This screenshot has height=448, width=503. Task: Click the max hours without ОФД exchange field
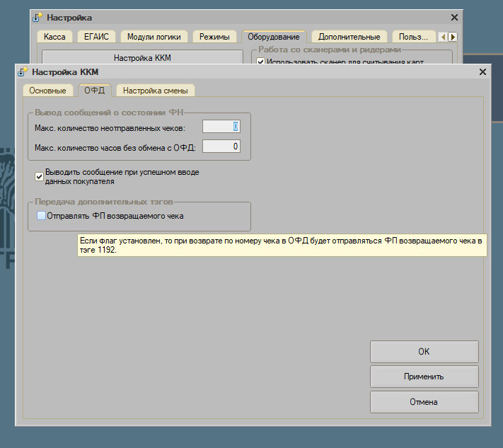click(221, 147)
